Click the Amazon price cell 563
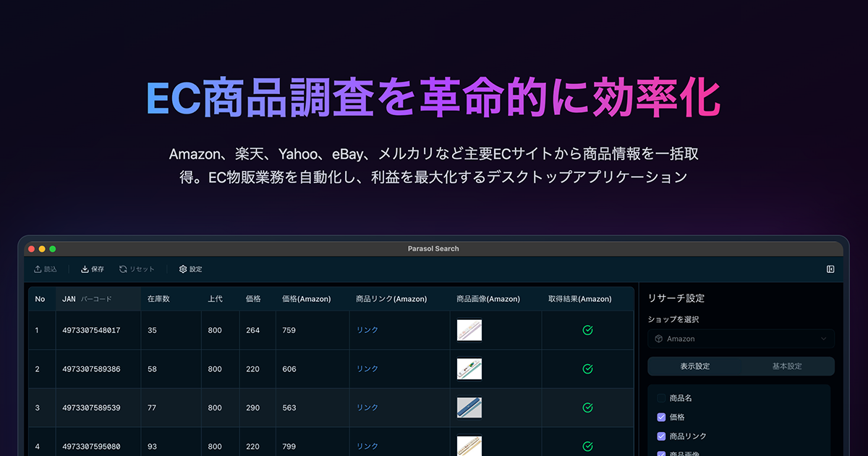Image resolution: width=868 pixels, height=456 pixels. (x=312, y=408)
